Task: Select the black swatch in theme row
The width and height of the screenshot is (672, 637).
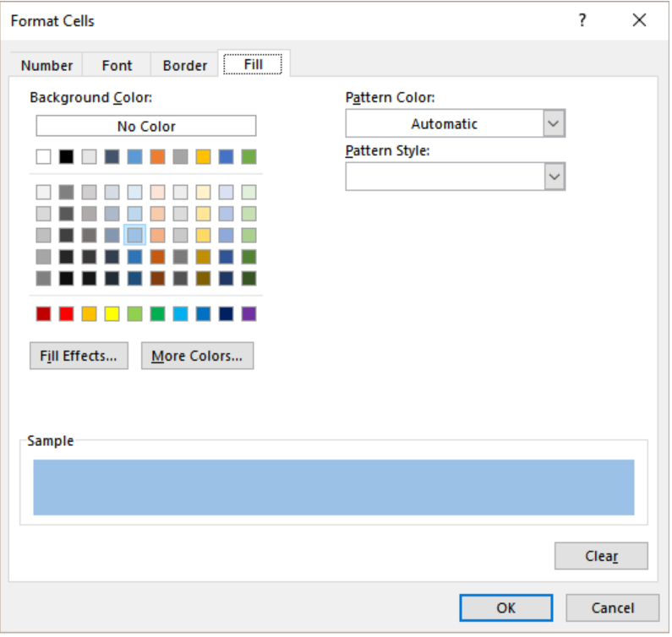Action: tap(67, 157)
